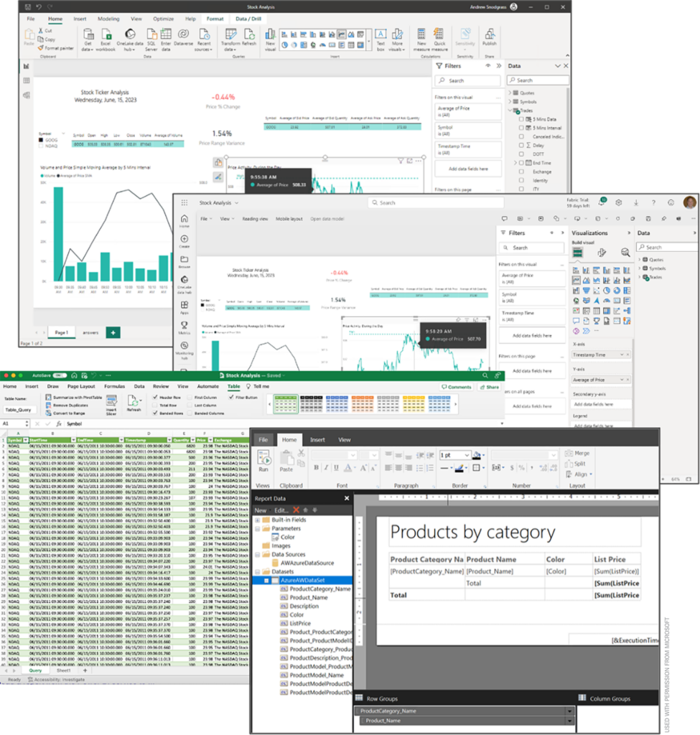The width and height of the screenshot is (700, 735).
Task: Pick the green table style swatch in Excel
Action: pos(285,403)
